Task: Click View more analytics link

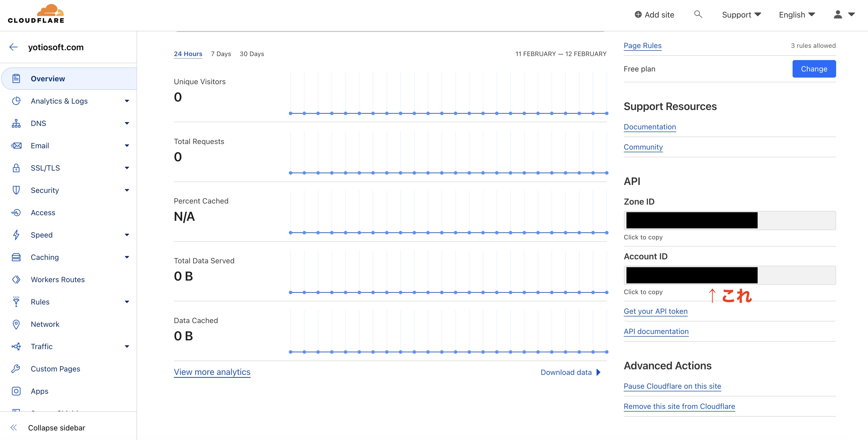Action: tap(212, 371)
